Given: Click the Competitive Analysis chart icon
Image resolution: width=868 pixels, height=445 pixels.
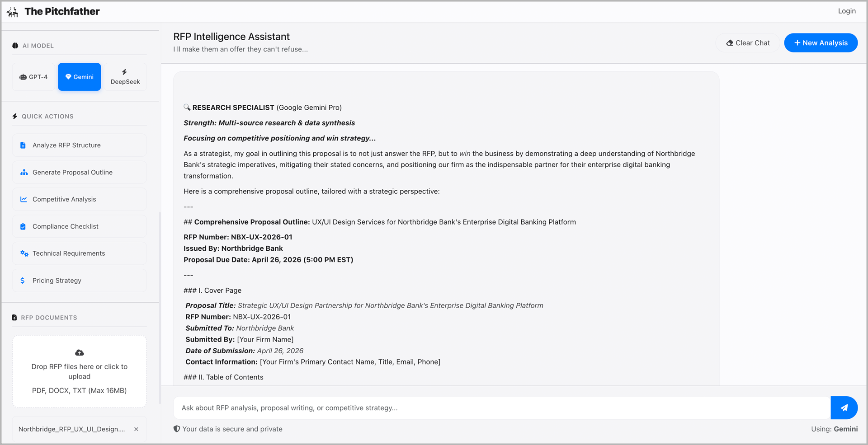Looking at the screenshot, I should click(x=24, y=199).
